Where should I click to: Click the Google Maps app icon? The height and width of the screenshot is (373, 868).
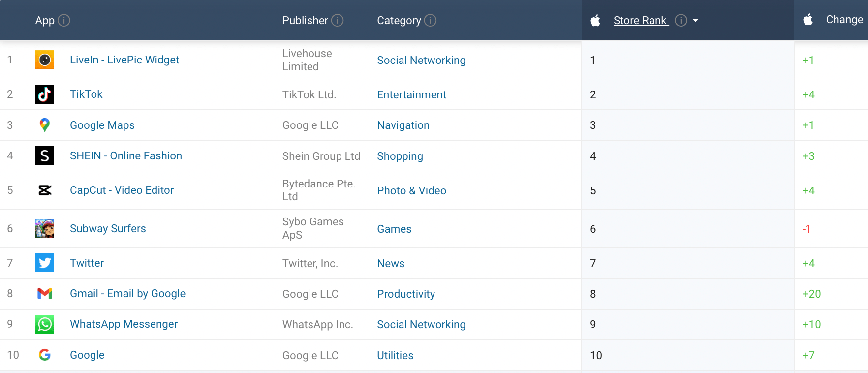tap(45, 125)
